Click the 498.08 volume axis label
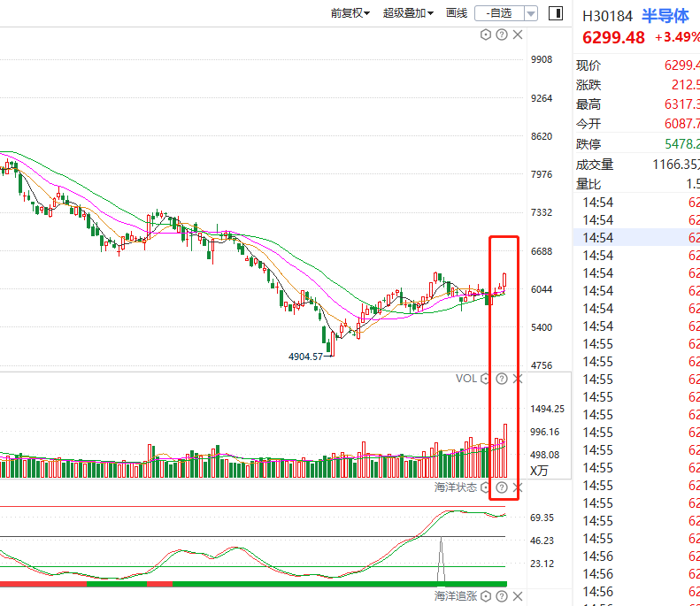Image resolution: width=700 pixels, height=606 pixels. [x=544, y=455]
